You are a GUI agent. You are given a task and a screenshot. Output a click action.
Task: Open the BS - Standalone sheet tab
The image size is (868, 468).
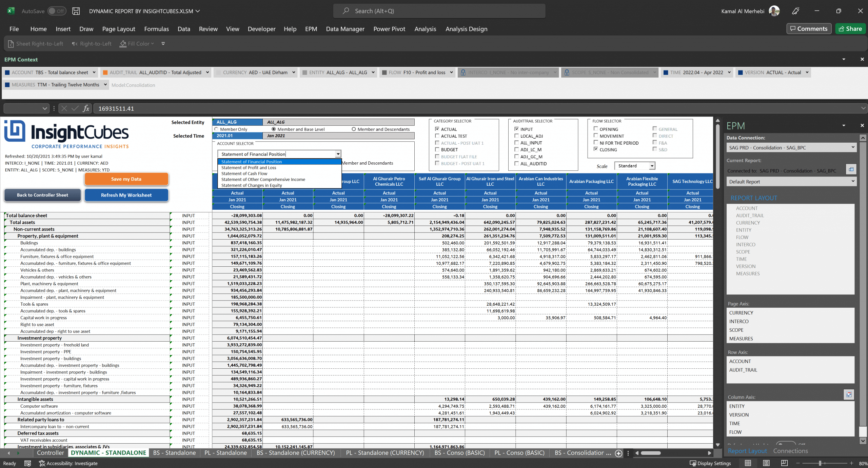pyautogui.click(x=174, y=453)
